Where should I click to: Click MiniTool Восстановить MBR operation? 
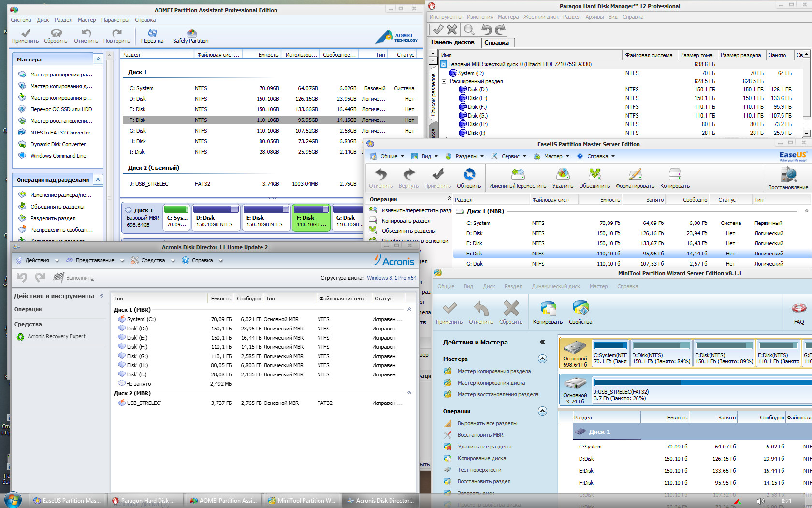coord(480,435)
